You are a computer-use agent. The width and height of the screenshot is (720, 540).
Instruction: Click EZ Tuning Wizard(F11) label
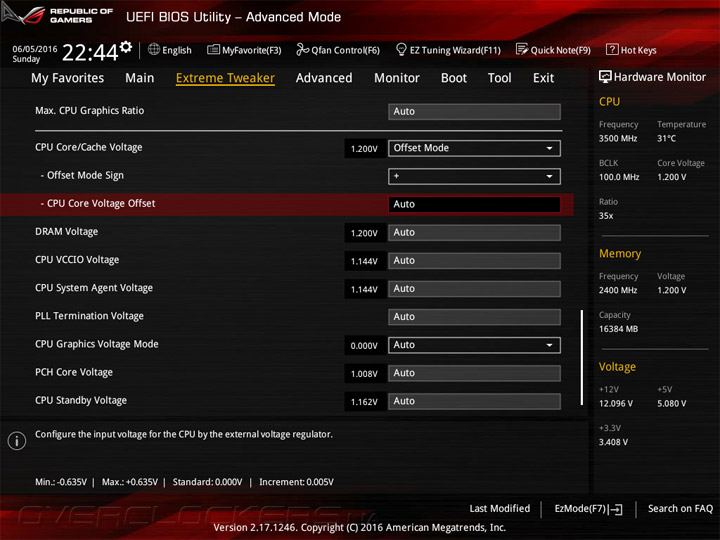(455, 50)
